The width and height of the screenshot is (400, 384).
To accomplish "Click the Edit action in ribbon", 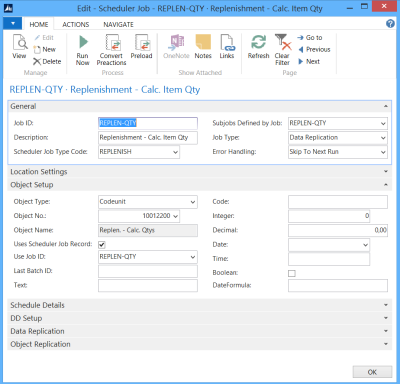I will (x=44, y=38).
